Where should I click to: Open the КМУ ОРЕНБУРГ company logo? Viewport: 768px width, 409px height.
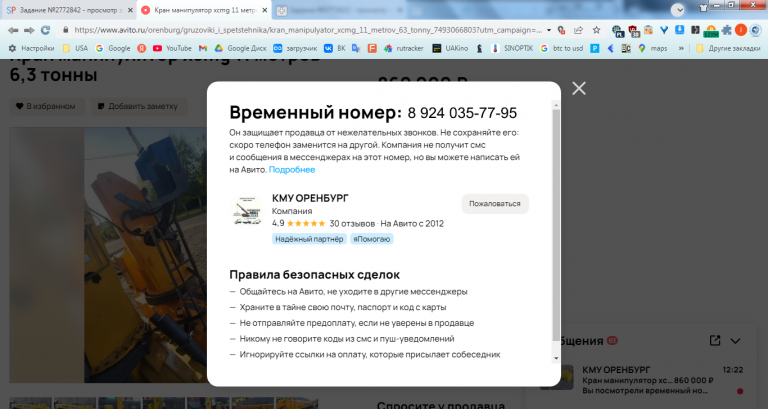(247, 211)
